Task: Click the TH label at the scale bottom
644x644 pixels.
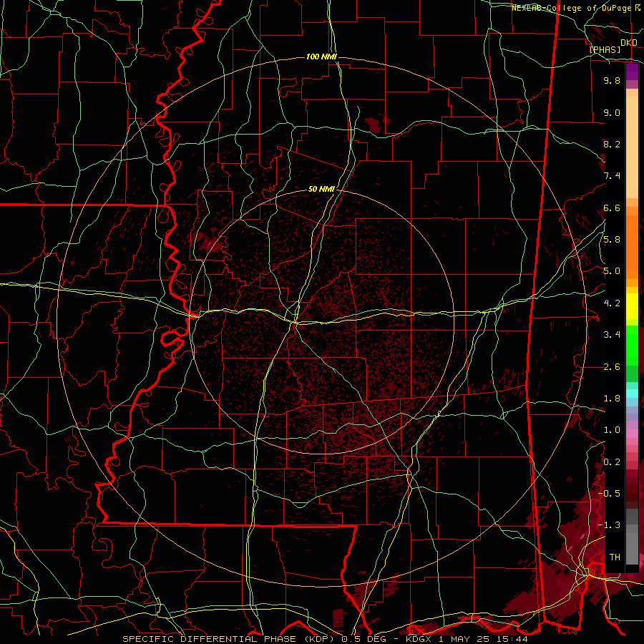Action: click(x=615, y=557)
